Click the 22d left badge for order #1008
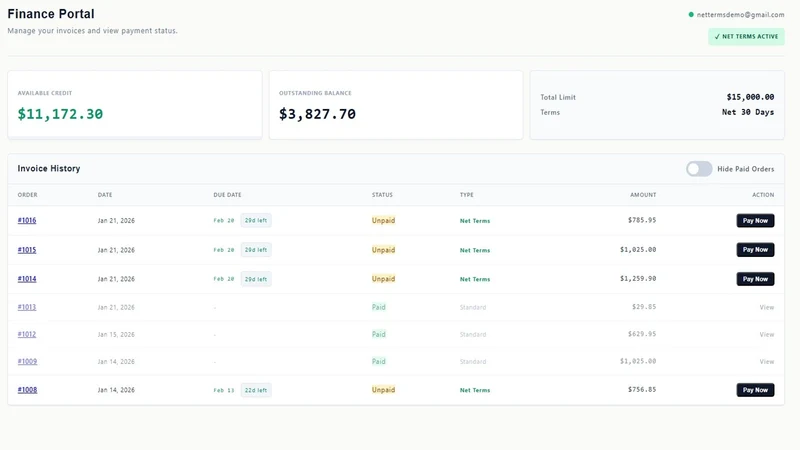 [x=256, y=390]
